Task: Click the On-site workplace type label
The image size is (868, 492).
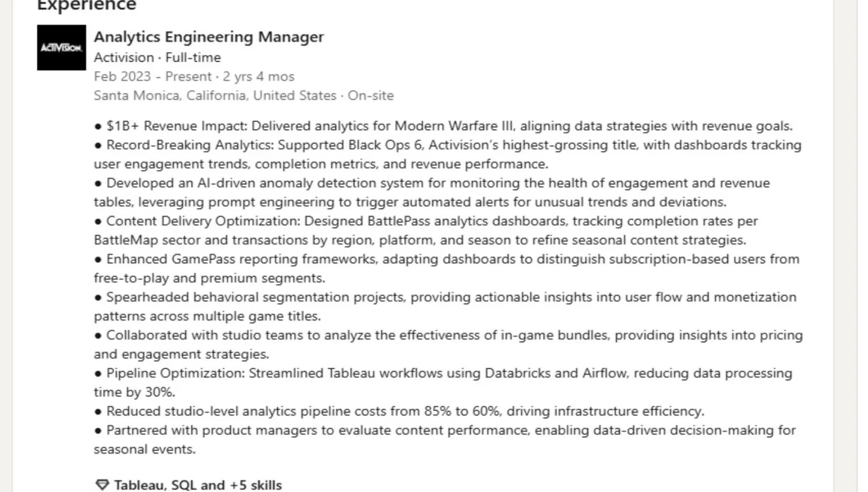Action: coord(370,96)
